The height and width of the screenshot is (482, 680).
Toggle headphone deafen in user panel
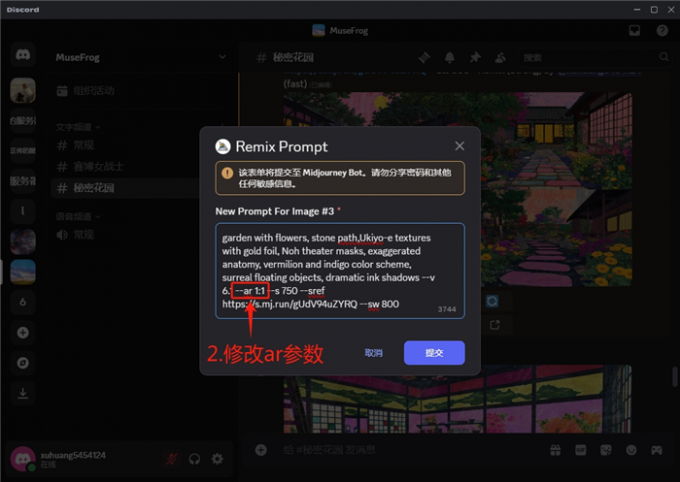194,459
